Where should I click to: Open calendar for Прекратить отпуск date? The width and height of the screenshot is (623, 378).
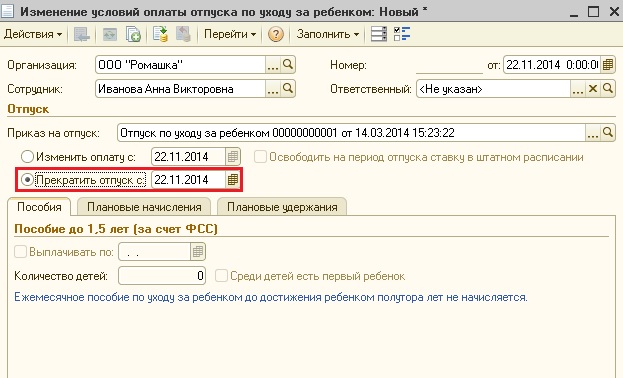tap(233, 180)
